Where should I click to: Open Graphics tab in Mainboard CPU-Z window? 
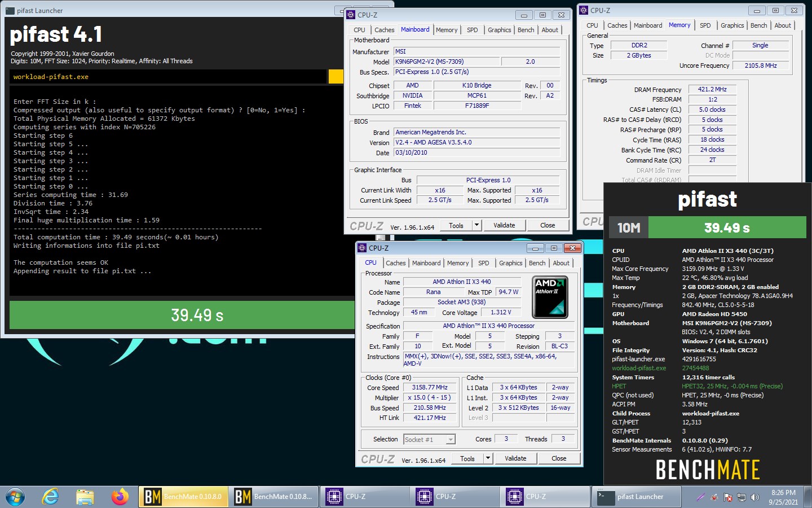coord(500,30)
